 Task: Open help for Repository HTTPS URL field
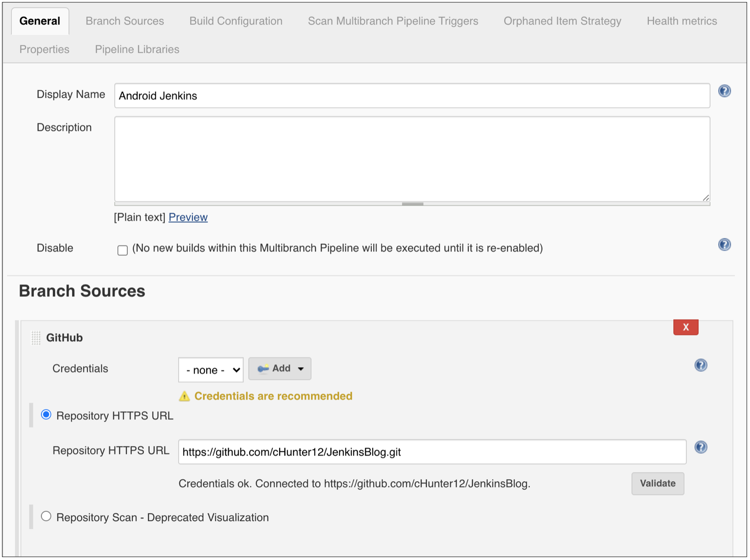coord(700,447)
